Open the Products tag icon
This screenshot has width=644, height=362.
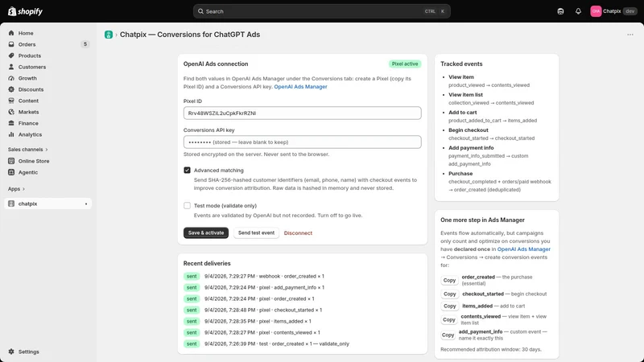click(11, 56)
